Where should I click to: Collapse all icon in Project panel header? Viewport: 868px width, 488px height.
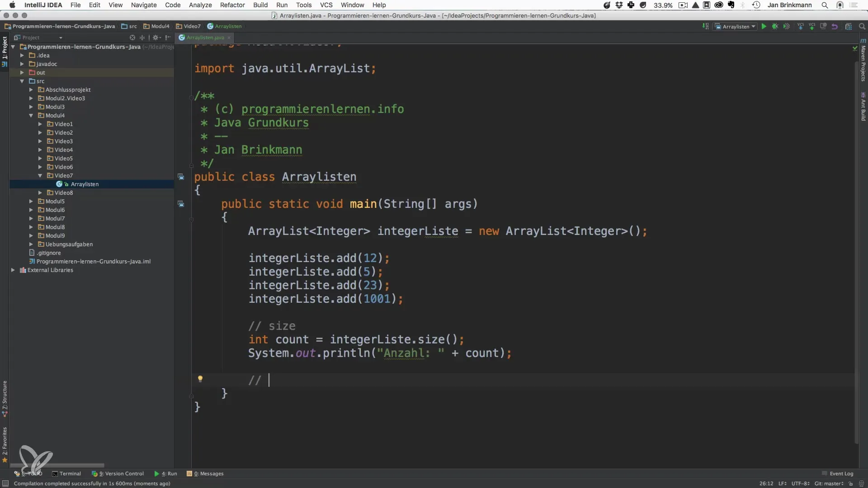pyautogui.click(x=142, y=38)
